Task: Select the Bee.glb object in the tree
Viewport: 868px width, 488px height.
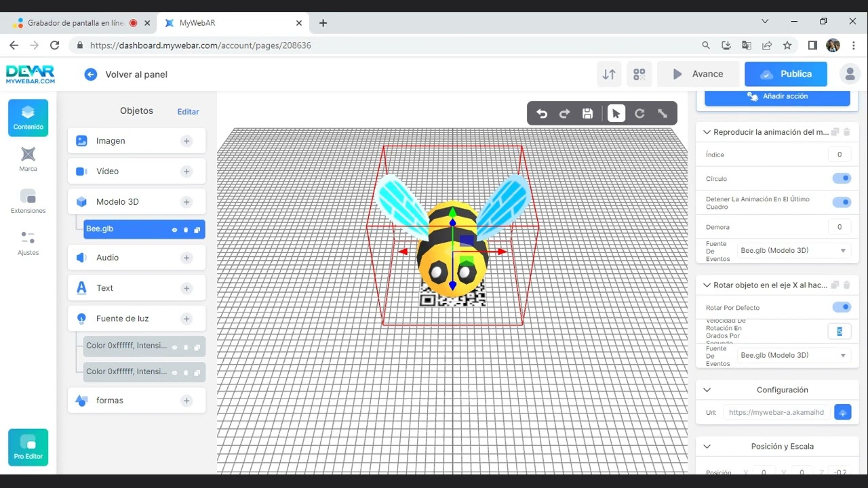Action: tap(144, 229)
